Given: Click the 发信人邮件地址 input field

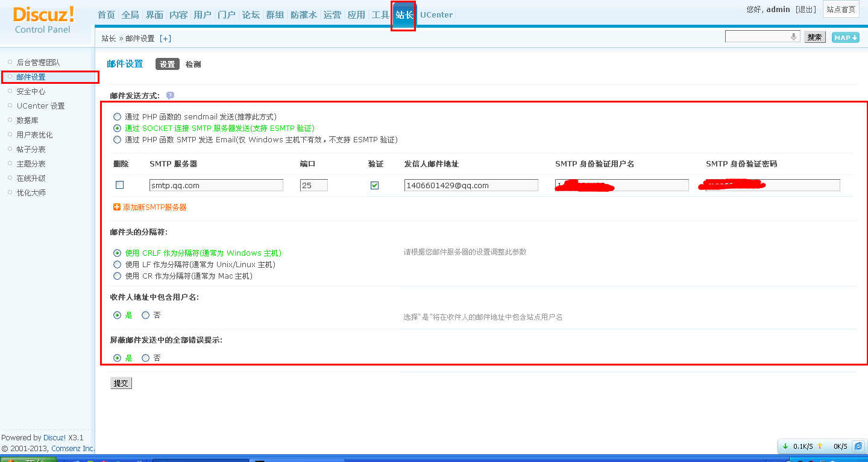Looking at the screenshot, I should (471, 185).
